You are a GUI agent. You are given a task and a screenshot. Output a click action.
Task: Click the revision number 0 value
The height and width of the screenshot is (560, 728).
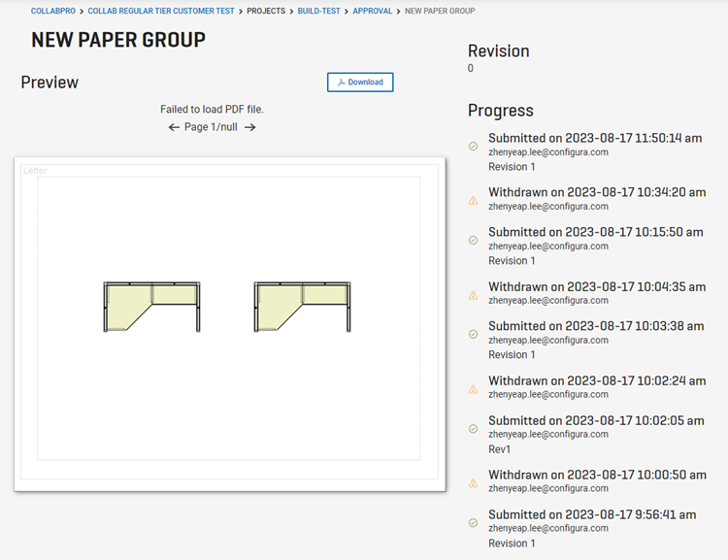(471, 68)
